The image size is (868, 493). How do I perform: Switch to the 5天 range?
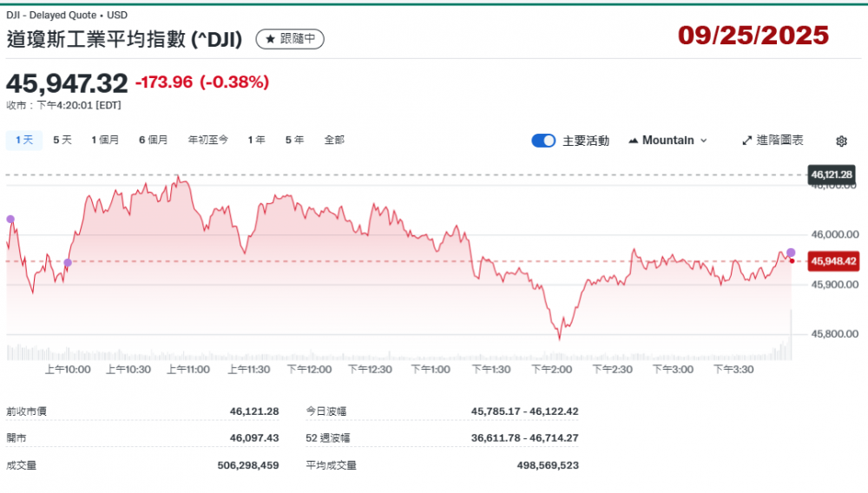click(x=62, y=140)
